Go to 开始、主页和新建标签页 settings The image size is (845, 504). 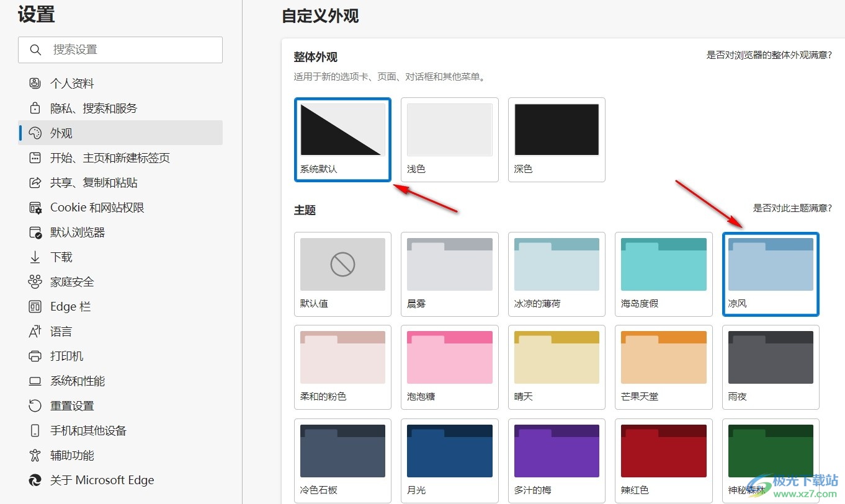[120, 157]
